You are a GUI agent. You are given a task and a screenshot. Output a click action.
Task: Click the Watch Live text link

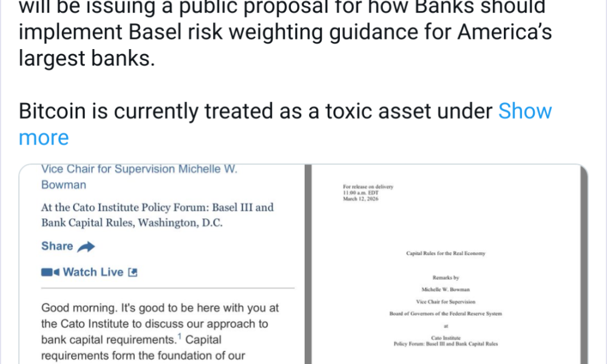coord(94,272)
